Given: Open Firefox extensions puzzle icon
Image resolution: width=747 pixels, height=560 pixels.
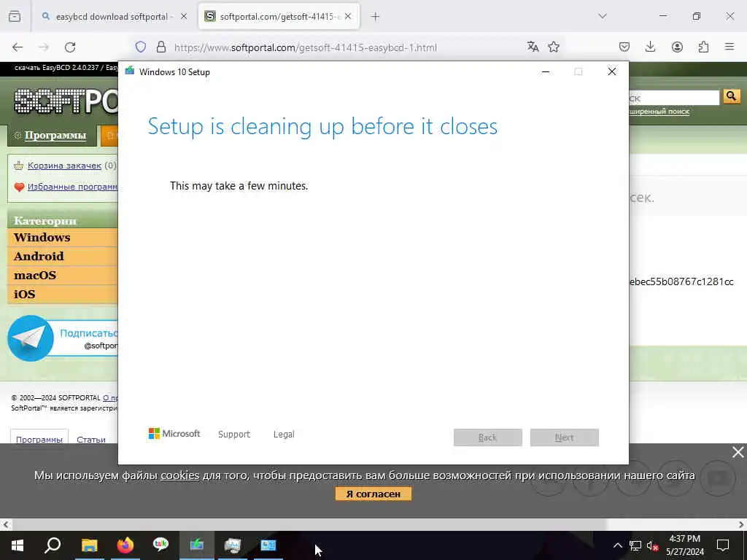Looking at the screenshot, I should [x=703, y=47].
